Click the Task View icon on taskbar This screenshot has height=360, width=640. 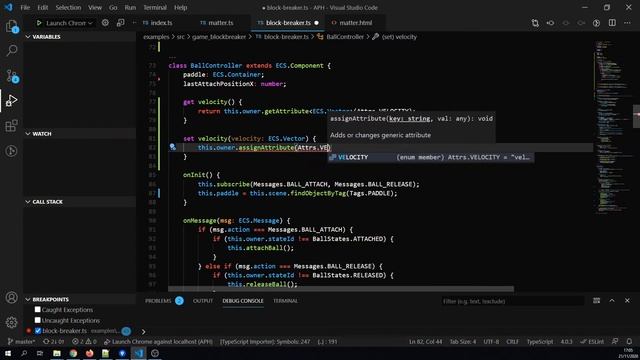pos(40,353)
